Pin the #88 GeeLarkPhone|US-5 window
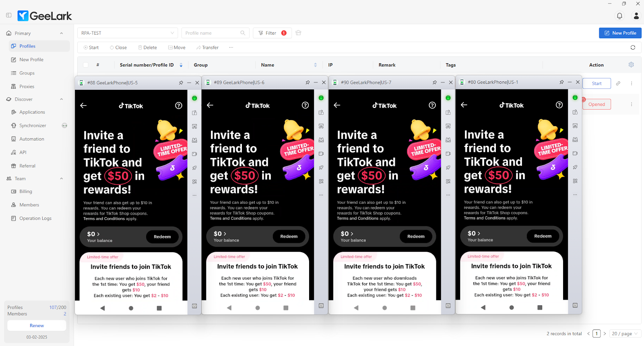 181,83
